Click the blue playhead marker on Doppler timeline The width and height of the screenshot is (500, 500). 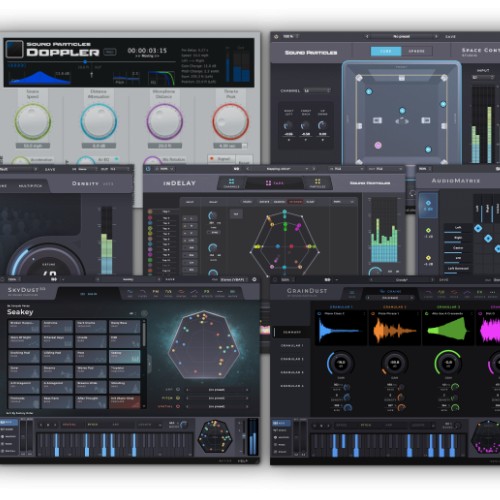85,62
